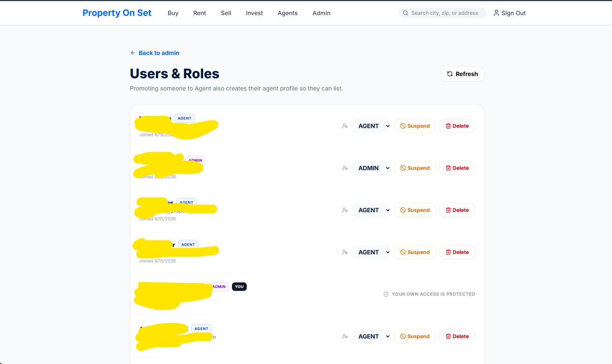Click the user-role icon in bottom user row

click(345, 336)
